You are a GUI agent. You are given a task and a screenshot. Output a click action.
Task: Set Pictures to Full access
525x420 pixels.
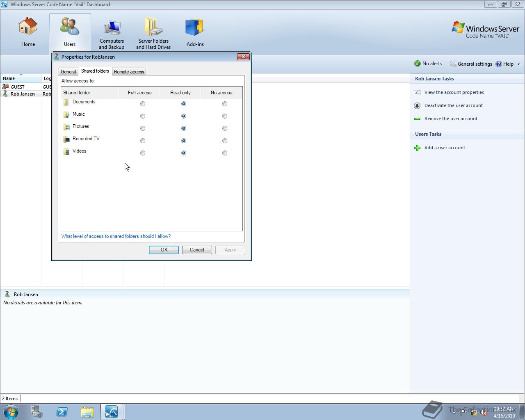[x=143, y=128]
